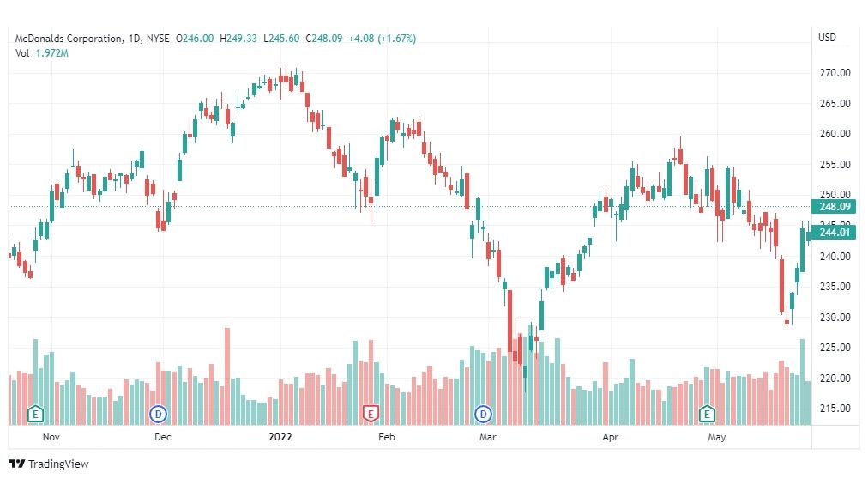Viewport: 868px width, 479px height.
Task: Click the blue dividend D marker near December
Action: pos(159,414)
